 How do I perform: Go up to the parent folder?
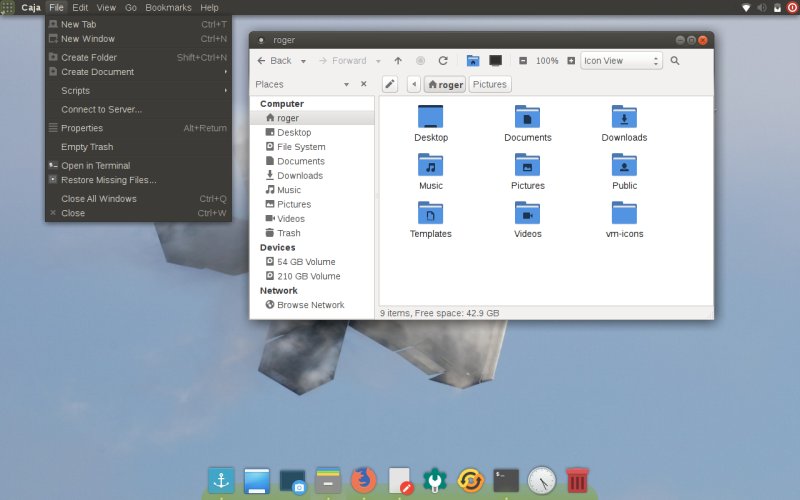pyautogui.click(x=398, y=61)
